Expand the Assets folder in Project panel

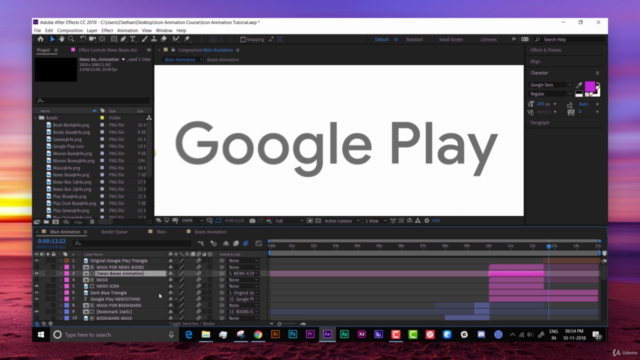[x=36, y=118]
